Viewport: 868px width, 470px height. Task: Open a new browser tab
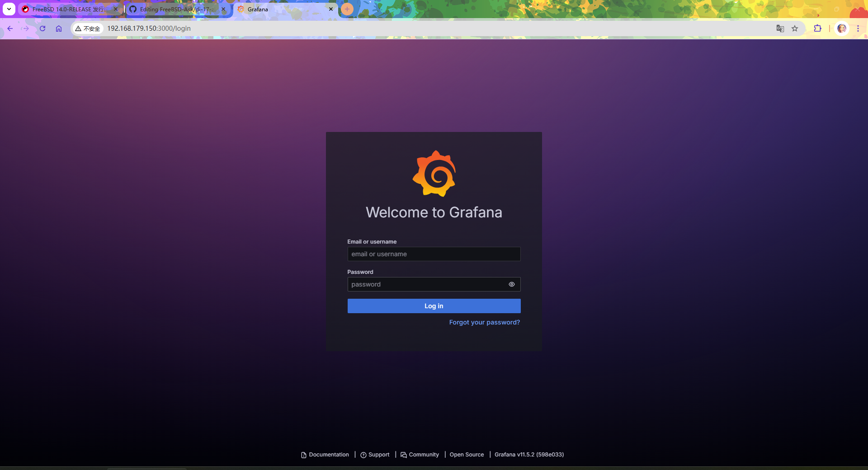[347, 9]
